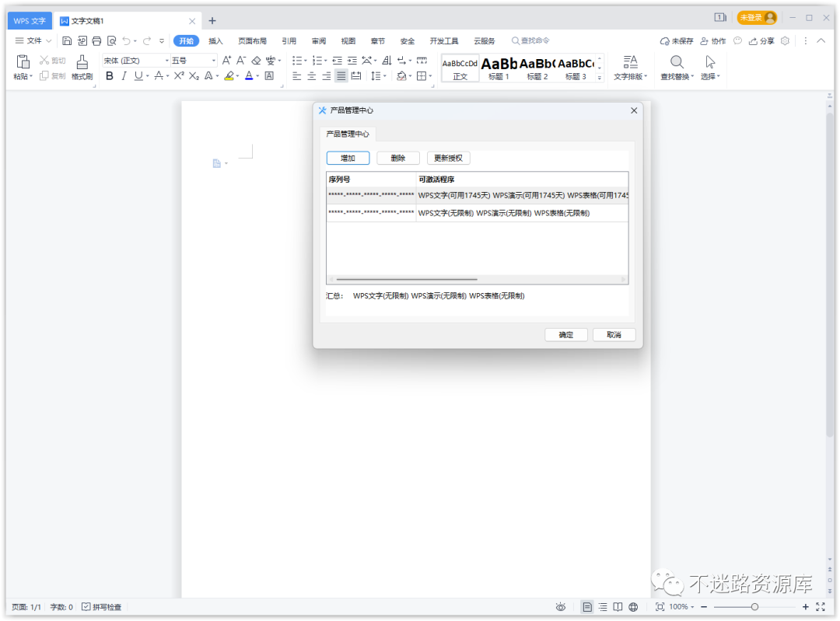Viewport: 840px width, 621px height.
Task: Decrease font size with A- icon
Action: [241, 61]
